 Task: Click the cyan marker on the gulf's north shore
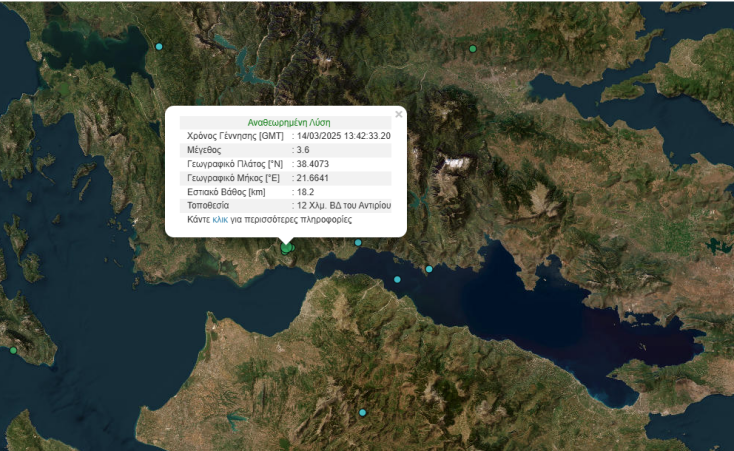429,268
